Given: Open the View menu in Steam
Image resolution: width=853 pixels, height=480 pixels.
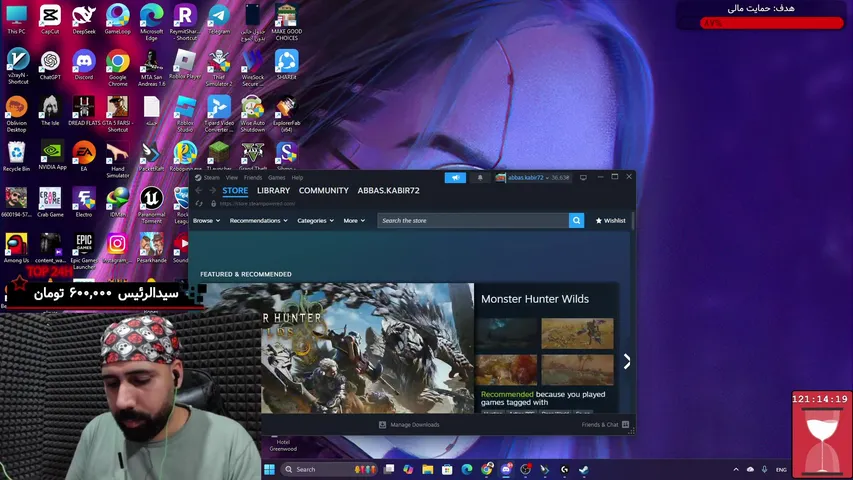Looking at the screenshot, I should pos(232,177).
